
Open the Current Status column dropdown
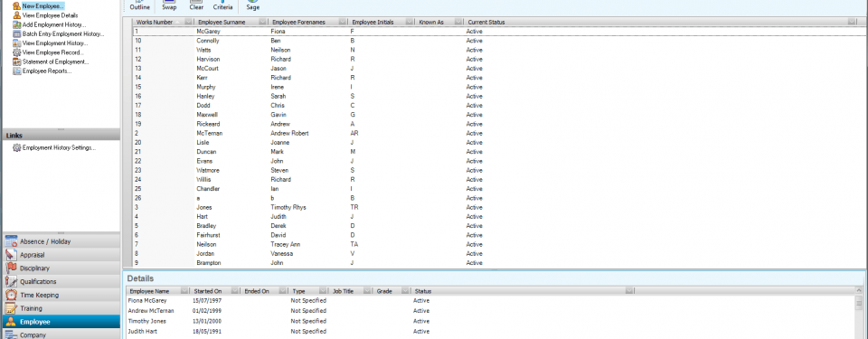tap(852, 22)
